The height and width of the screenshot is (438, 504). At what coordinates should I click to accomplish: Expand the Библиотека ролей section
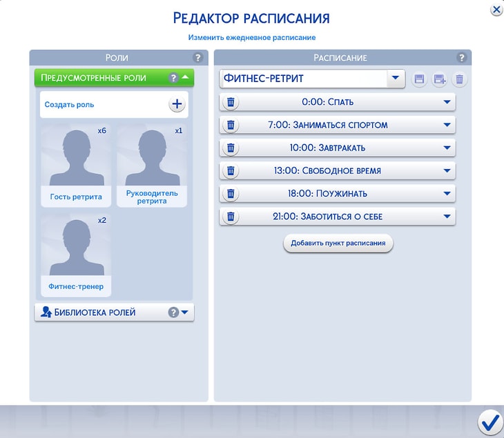(x=185, y=312)
